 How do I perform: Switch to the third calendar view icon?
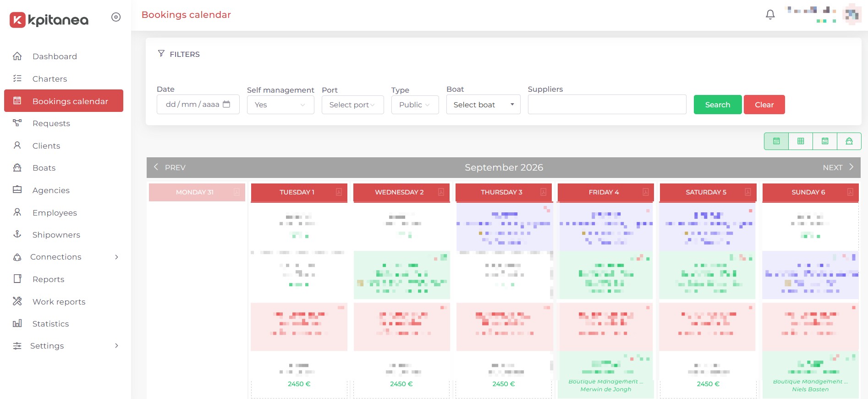tap(825, 141)
